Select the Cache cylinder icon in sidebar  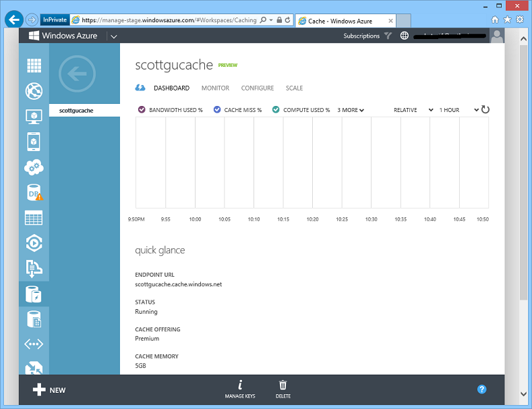(34, 294)
